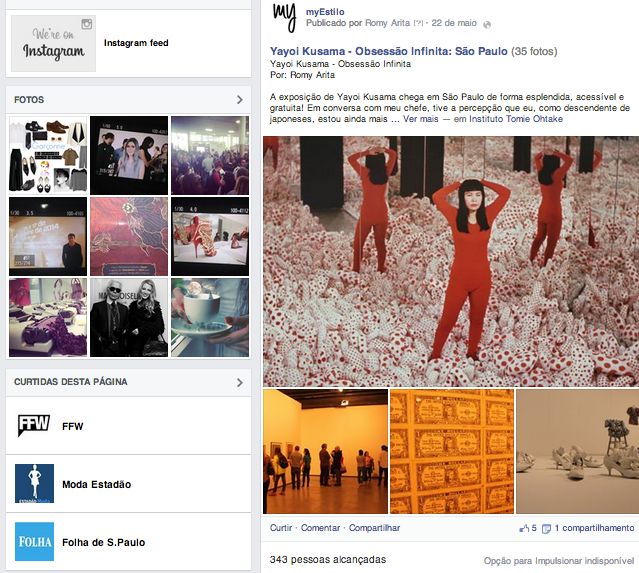The image size is (639, 573).
Task: Open the CURTIDAS DESTA PÁGINA header
Action: pyautogui.click(x=128, y=382)
